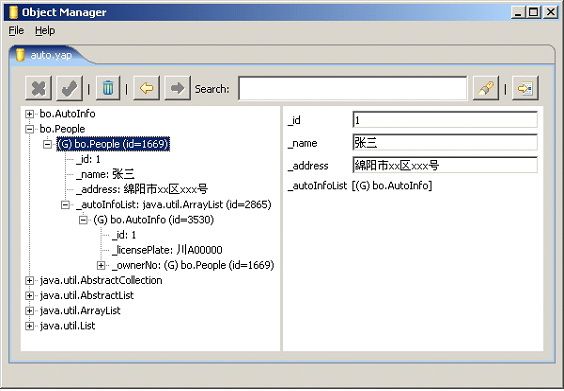Expand java.util.AbstractCollection node
The height and width of the screenshot is (391, 564).
tap(29, 281)
